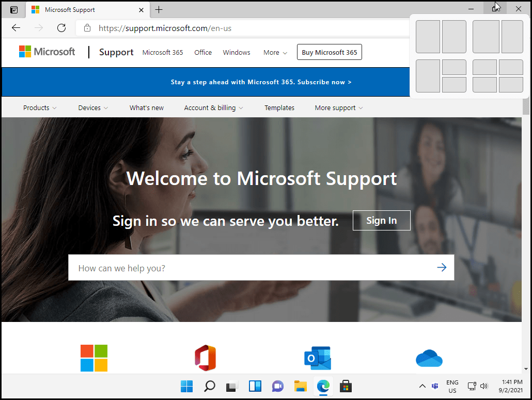Viewport: 532px width, 400px height.
Task: Open the Support home link
Action: pyautogui.click(x=116, y=52)
